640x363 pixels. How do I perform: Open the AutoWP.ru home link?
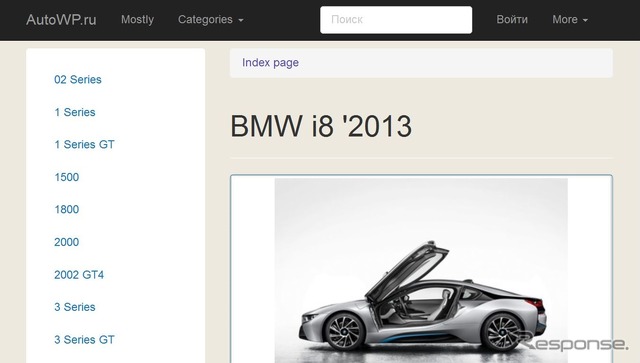pos(61,20)
